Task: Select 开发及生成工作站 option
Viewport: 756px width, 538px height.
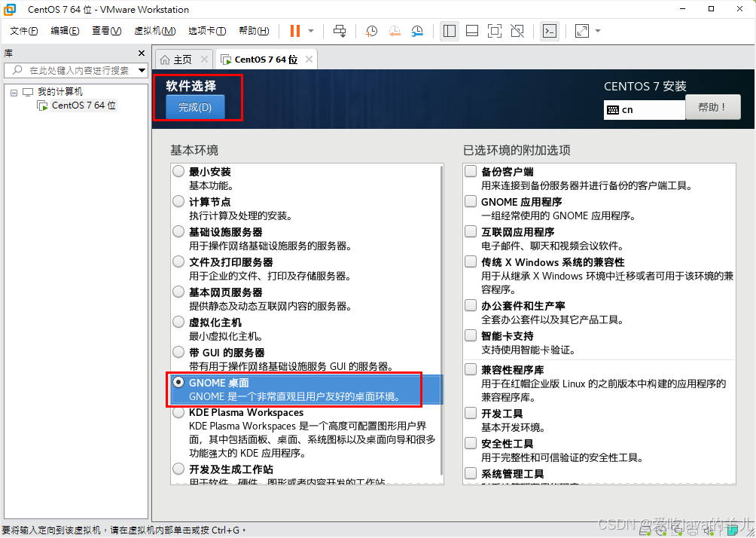Action: point(178,469)
